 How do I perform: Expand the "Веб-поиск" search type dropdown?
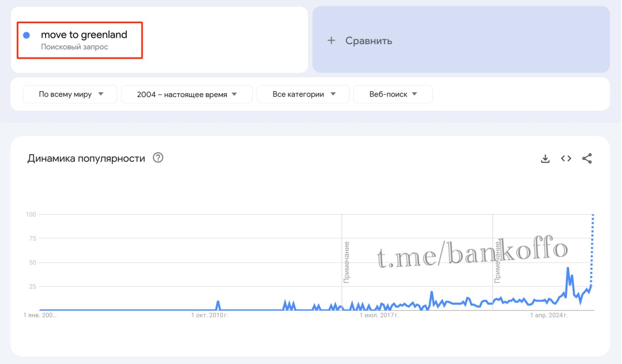tap(393, 94)
